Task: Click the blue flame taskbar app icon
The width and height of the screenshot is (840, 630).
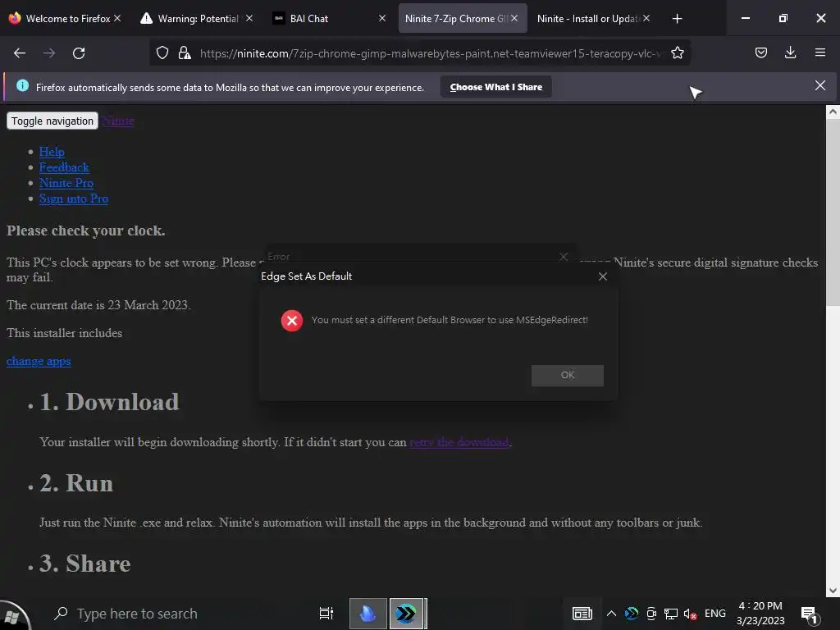Action: [368, 614]
